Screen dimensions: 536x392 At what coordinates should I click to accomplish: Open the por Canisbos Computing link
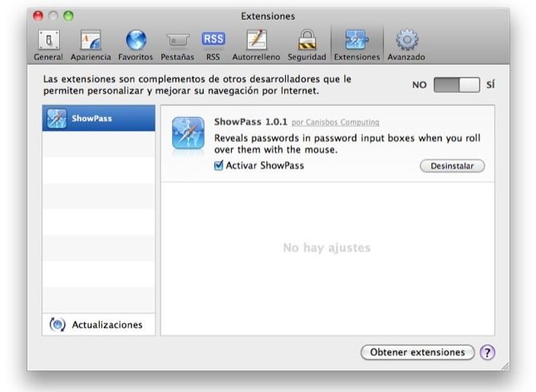[x=336, y=122]
